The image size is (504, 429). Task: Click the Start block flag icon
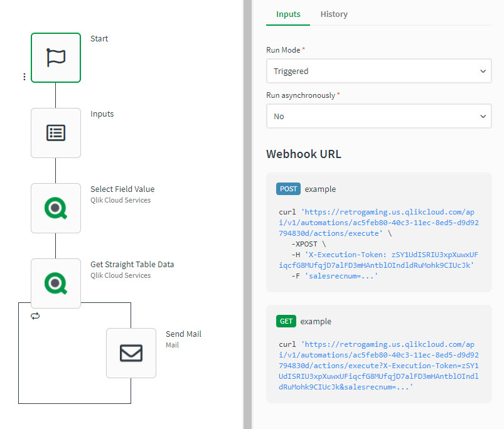point(56,58)
